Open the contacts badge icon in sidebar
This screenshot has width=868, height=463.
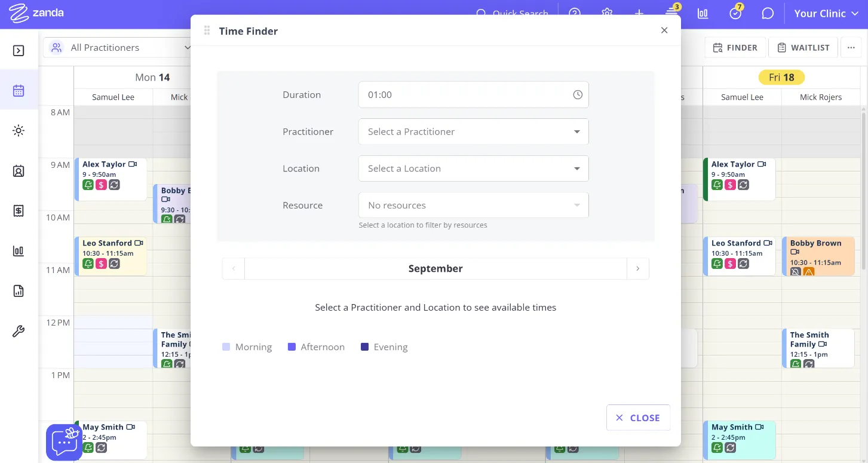[19, 171]
